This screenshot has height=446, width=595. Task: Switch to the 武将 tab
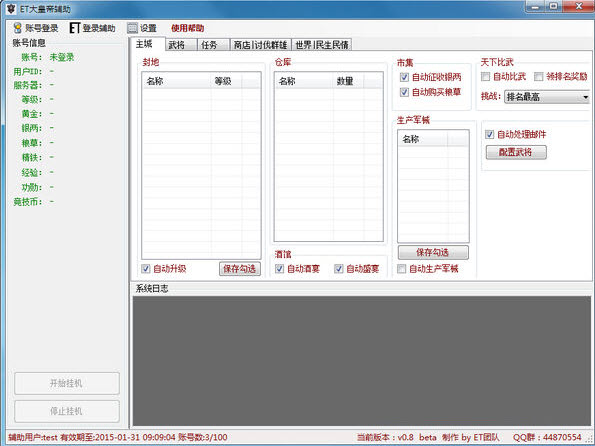[181, 45]
